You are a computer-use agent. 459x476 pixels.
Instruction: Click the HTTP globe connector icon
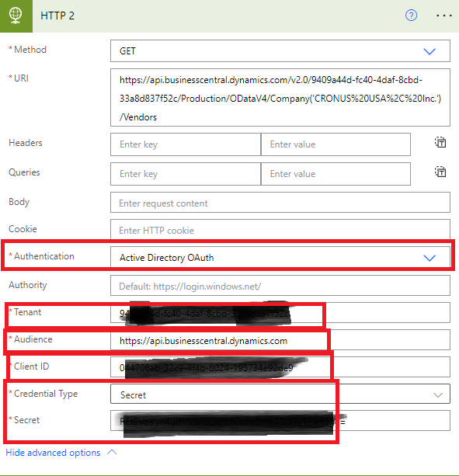click(16, 16)
